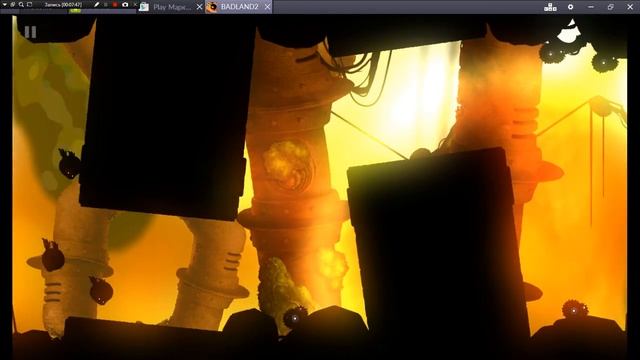Close the recording overlay toolbar

[x=135, y=4]
